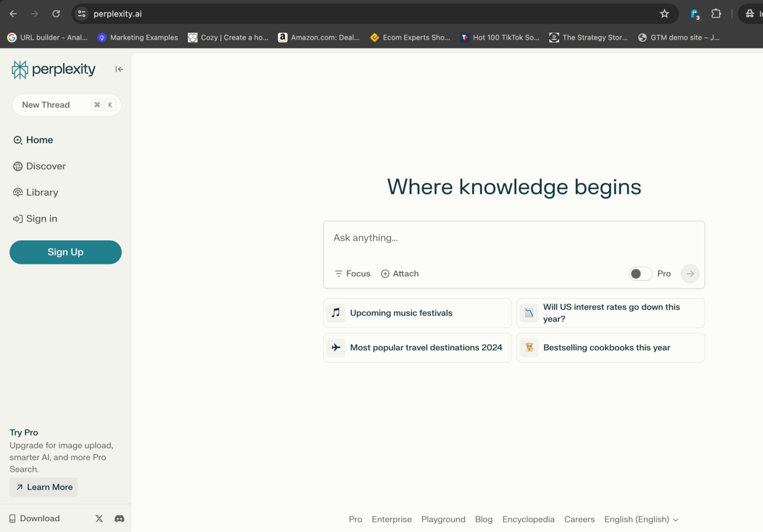Click the Perplexity logo

(x=53, y=69)
